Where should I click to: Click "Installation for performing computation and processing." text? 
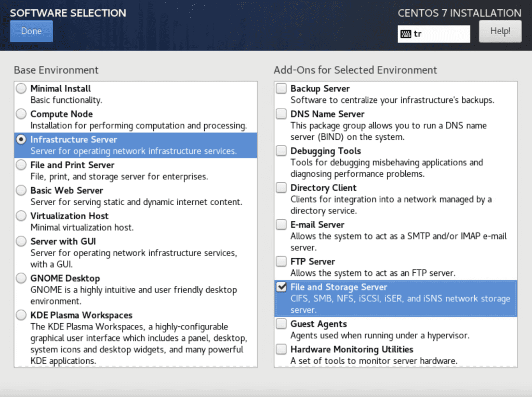click(x=138, y=126)
